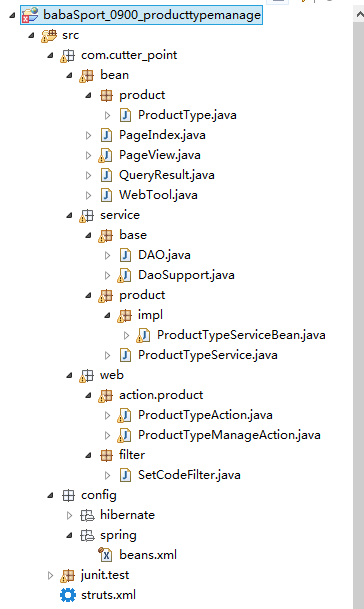The width and height of the screenshot is (364, 609).
Task: Click the ProductTypeService.java file icon
Action: pos(125,355)
